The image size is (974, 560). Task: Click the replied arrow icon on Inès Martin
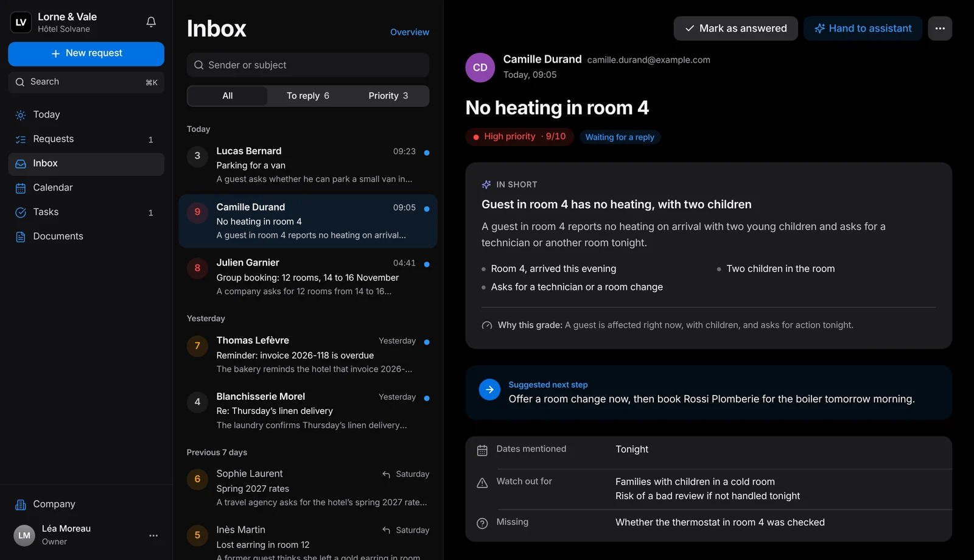point(386,530)
